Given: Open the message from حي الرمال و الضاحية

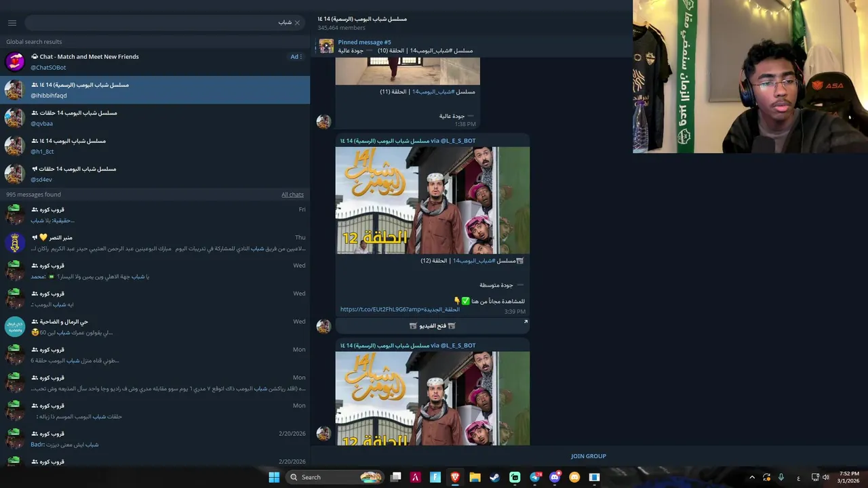Looking at the screenshot, I should [x=155, y=327].
